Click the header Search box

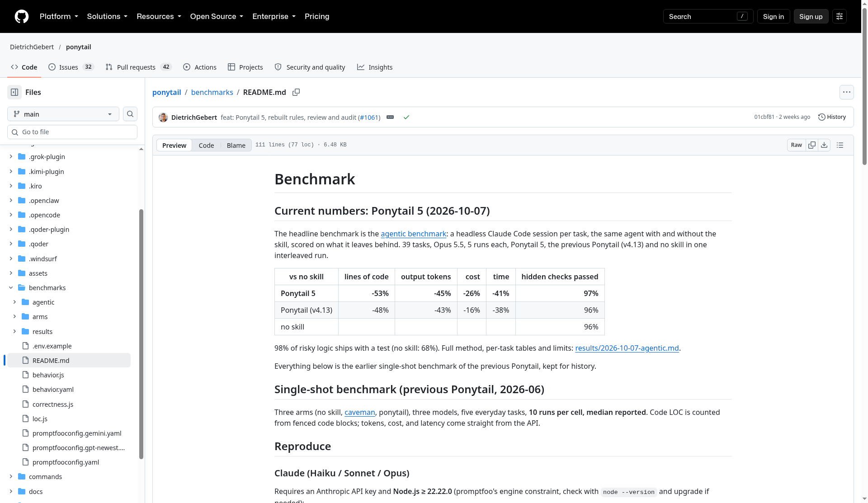coord(708,16)
